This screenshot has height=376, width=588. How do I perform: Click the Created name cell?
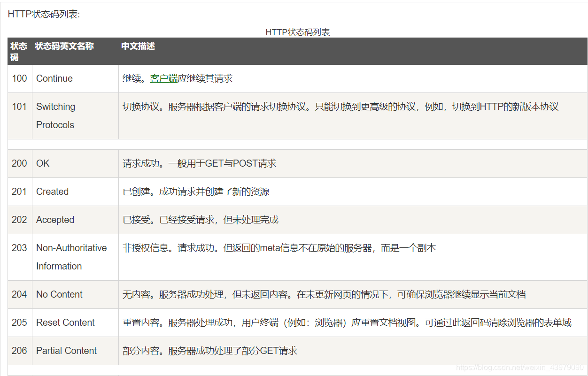[x=75, y=192]
